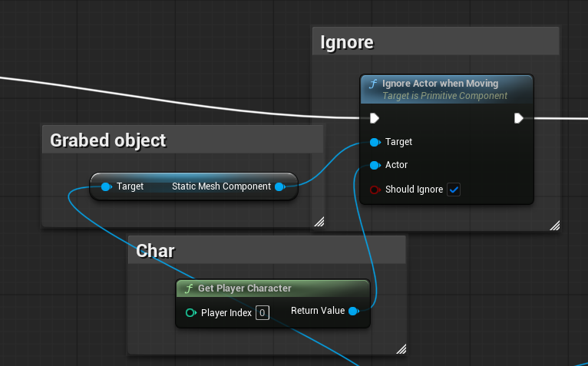Click the Static Mesh Component output pin
The height and width of the screenshot is (366, 588).
click(x=279, y=186)
